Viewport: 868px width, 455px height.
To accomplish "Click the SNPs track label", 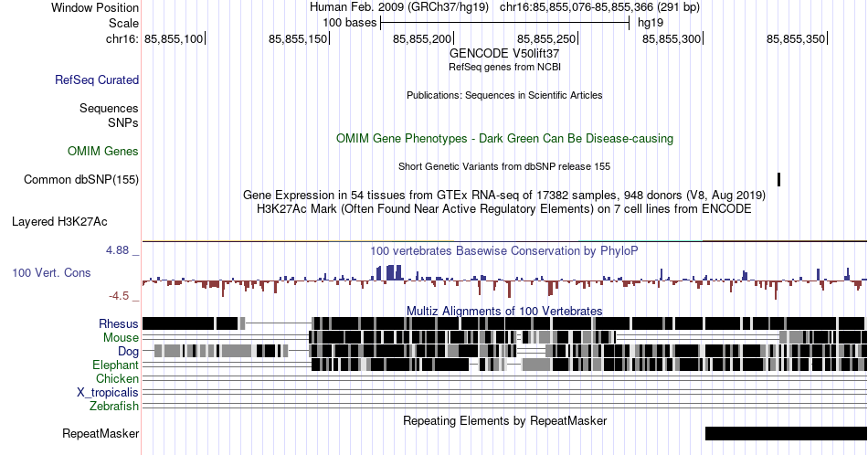I will point(123,122).
